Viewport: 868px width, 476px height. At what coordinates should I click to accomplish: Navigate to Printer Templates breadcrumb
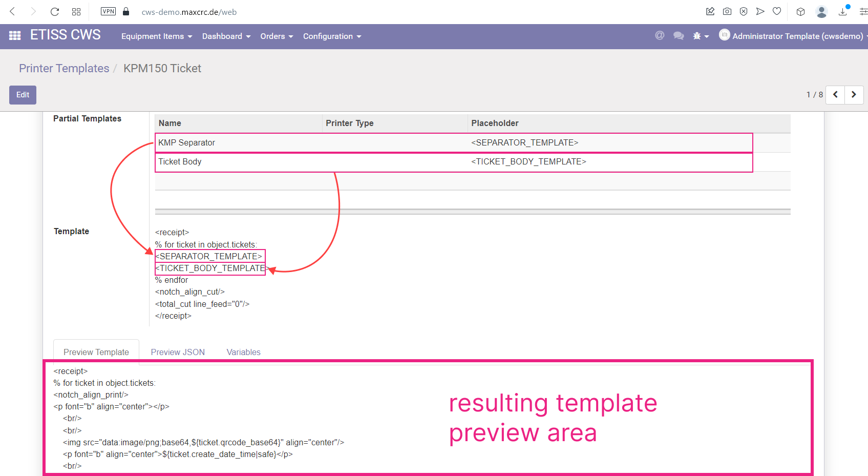click(64, 68)
